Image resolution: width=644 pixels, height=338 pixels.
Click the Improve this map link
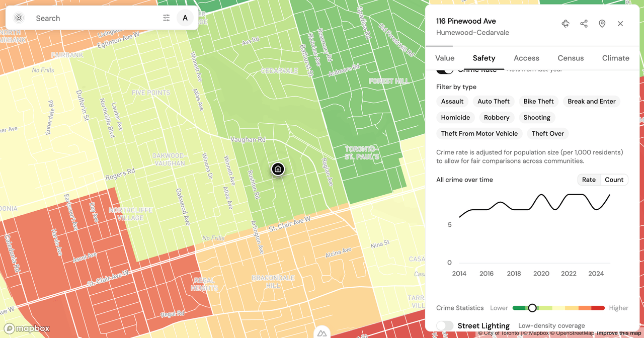point(619,333)
